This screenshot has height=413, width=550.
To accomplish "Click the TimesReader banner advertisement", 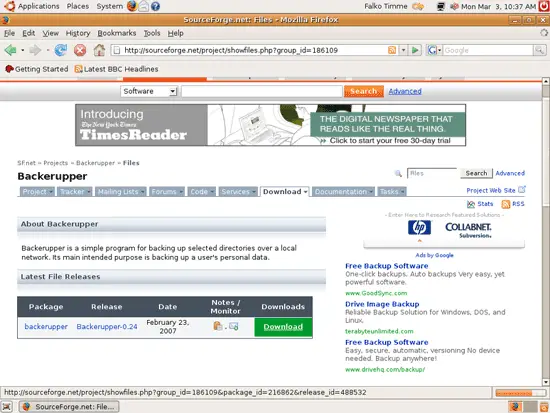I will pos(270,125).
